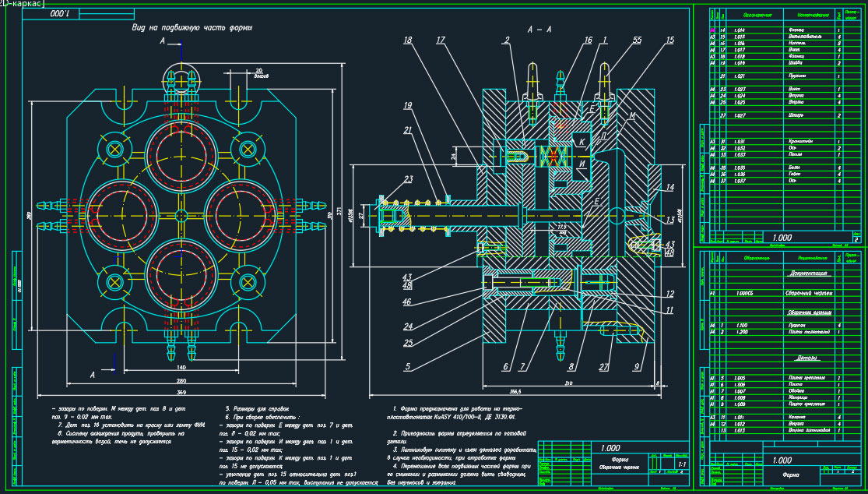Select note "6. При сборке обеспечить :"

262,417
